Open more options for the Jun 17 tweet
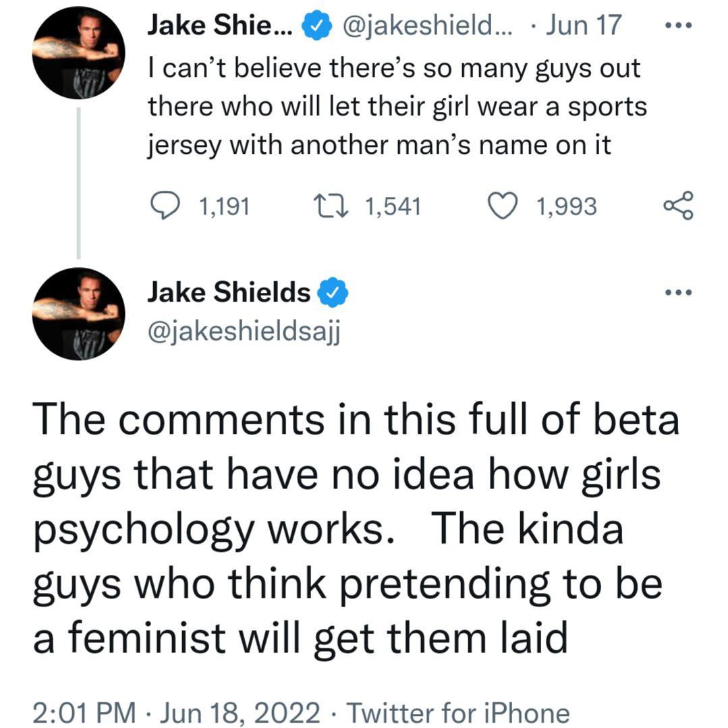 [678, 25]
